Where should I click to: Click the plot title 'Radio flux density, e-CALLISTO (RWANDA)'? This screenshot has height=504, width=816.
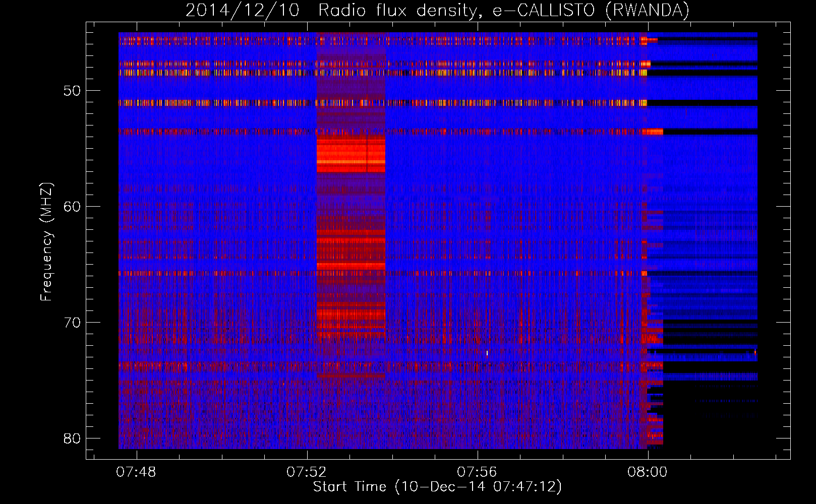tap(504, 10)
